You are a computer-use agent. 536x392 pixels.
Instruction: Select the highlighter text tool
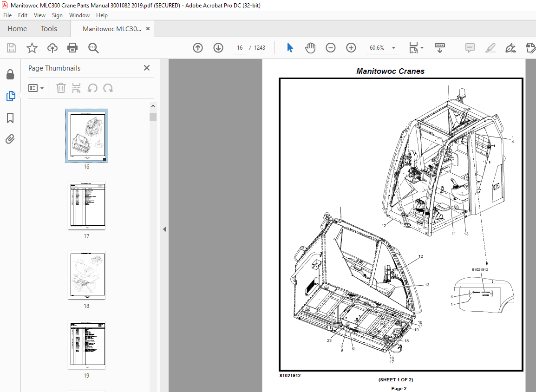click(490, 48)
